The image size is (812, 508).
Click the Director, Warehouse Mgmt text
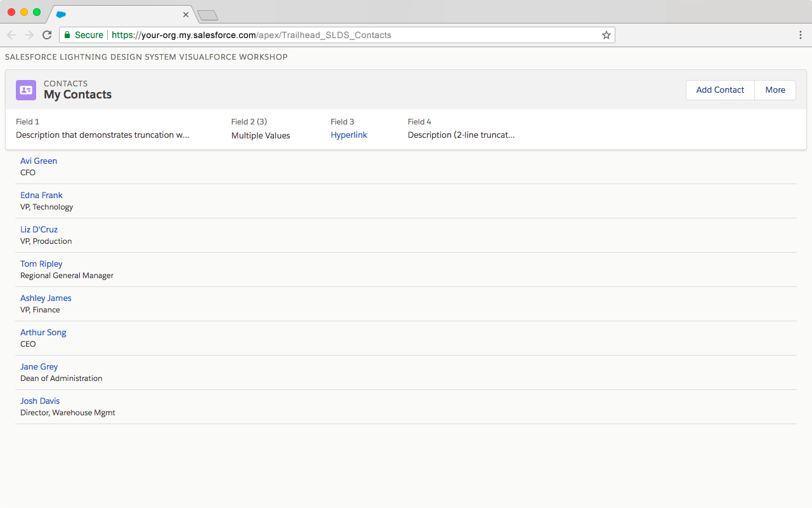(x=68, y=413)
